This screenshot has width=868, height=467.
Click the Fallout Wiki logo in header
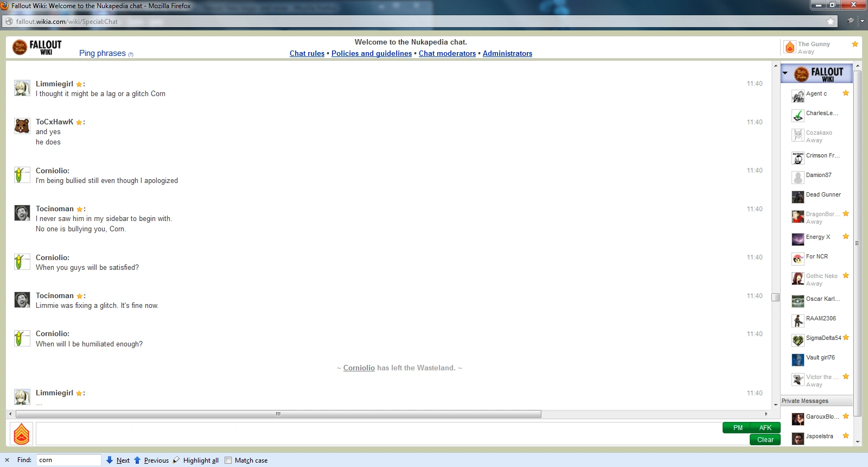pyautogui.click(x=37, y=47)
